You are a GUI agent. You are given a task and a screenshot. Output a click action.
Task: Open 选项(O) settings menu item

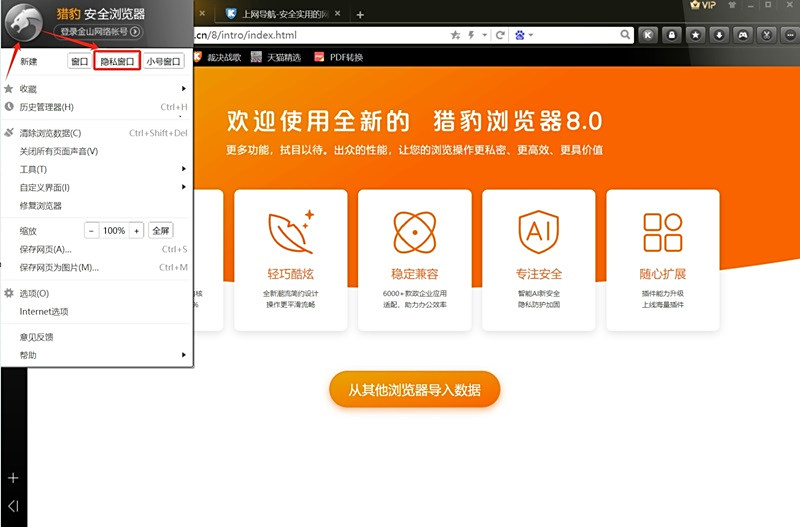(96, 293)
